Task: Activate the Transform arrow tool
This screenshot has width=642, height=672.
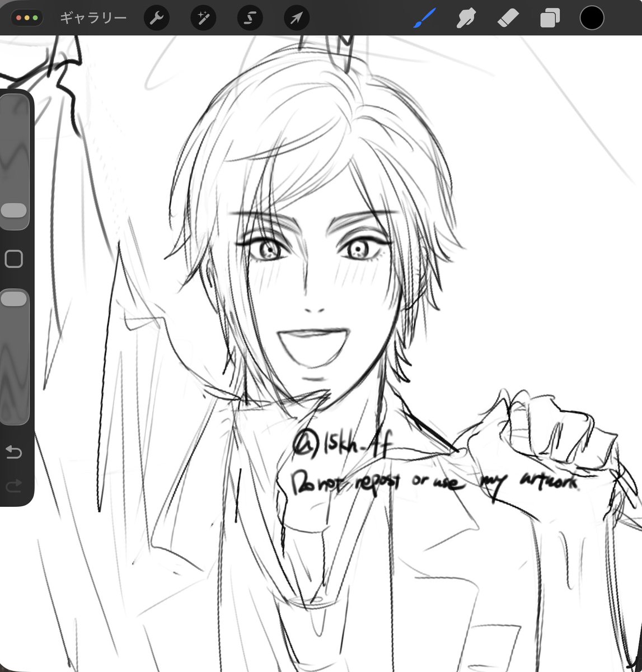Action: [297, 18]
